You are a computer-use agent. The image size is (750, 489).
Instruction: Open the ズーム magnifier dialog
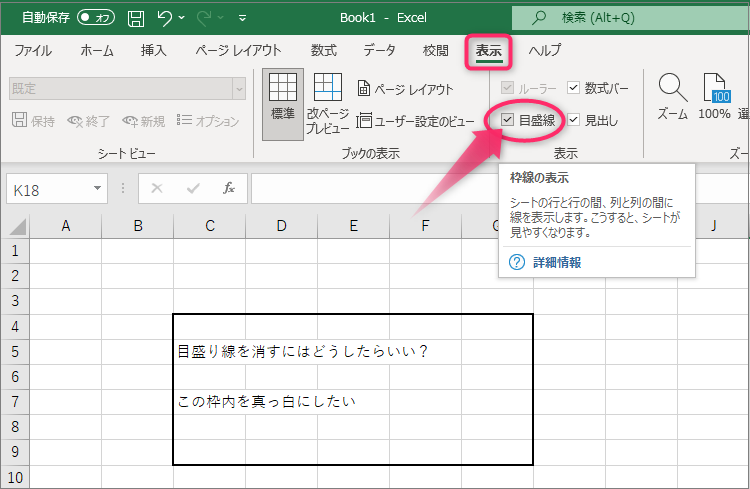pyautogui.click(x=673, y=97)
